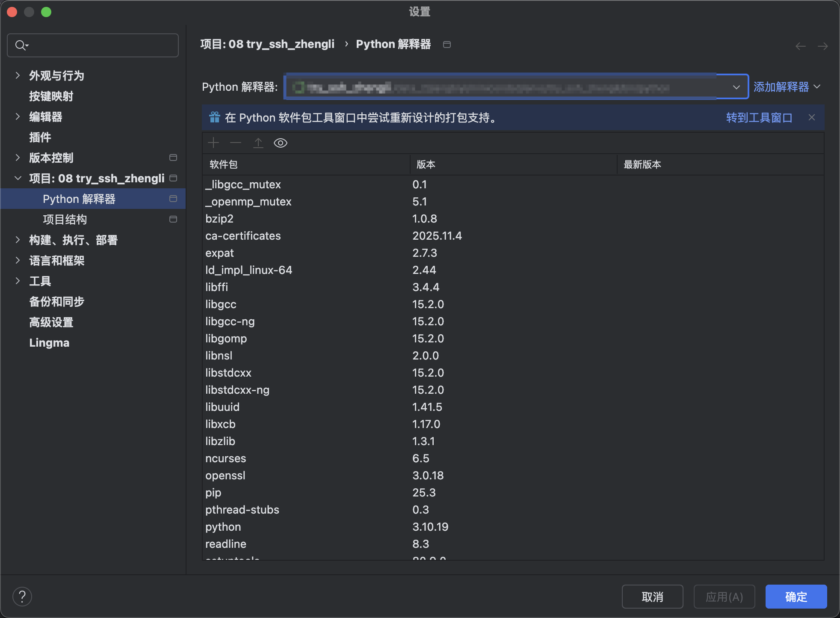Expand the 版本控制 tree section
This screenshot has width=840, height=618.
[x=18, y=158]
